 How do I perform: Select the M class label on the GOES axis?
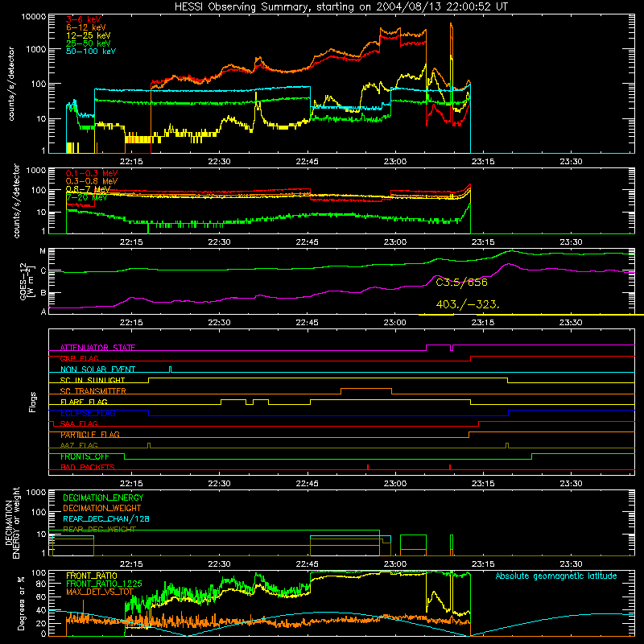pyautogui.click(x=43, y=251)
